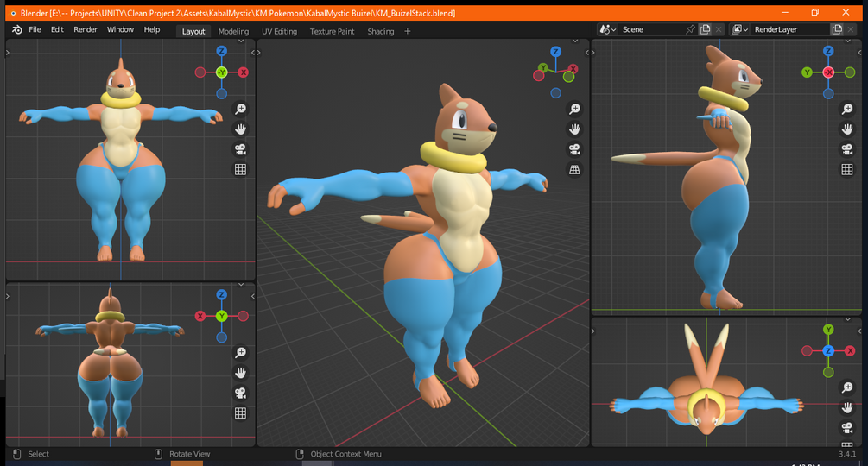
Task: Click the Z axis on the back view gizmo
Action: [x=221, y=295]
